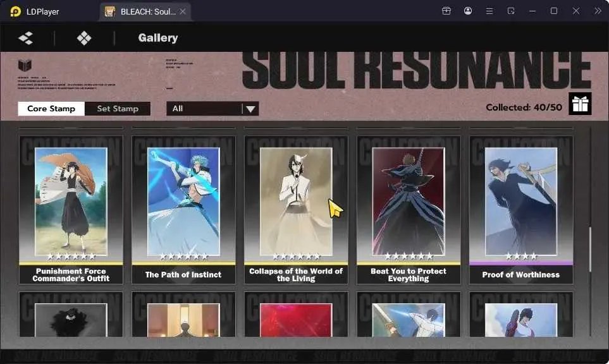The height and width of the screenshot is (364, 609).
Task: Open Proof of Worthiness card
Action: pyautogui.click(x=521, y=210)
